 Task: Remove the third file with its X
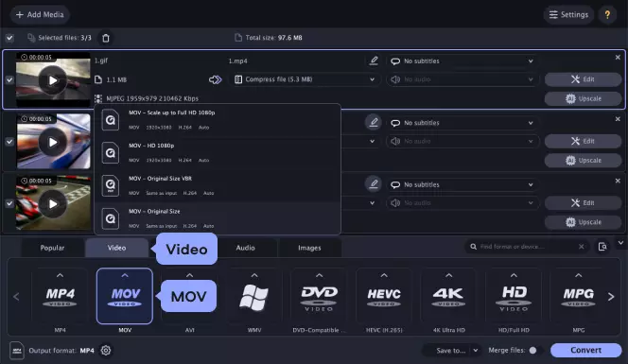tap(618, 181)
